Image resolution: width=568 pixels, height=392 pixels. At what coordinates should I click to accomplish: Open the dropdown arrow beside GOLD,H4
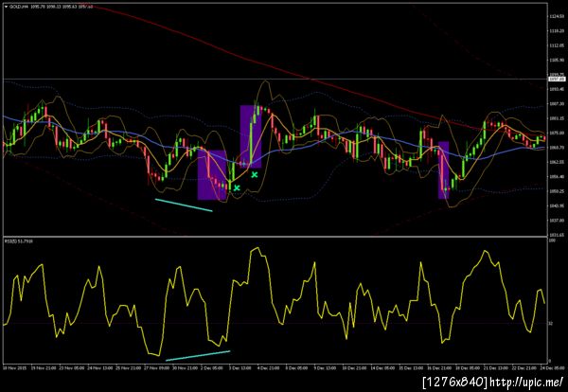[6, 7]
